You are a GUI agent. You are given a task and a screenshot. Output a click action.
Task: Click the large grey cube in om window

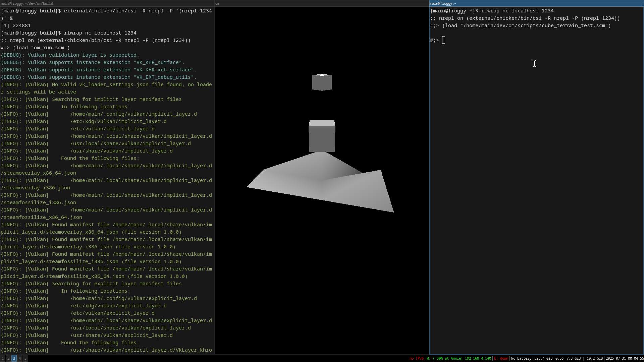[x=322, y=136]
